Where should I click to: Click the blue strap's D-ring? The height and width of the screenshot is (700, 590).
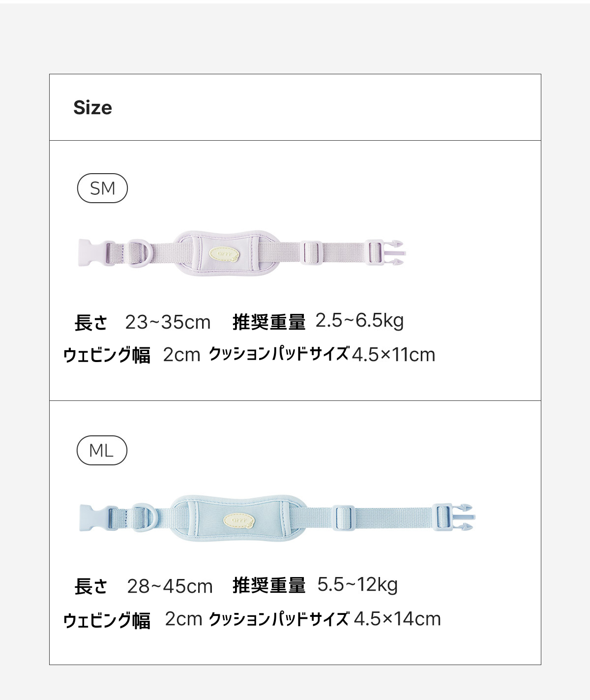tap(143, 518)
